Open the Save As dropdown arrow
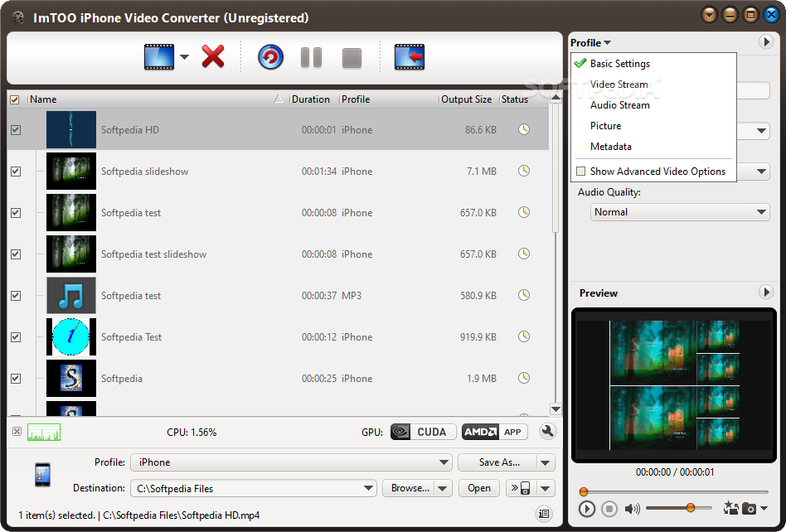 point(546,462)
